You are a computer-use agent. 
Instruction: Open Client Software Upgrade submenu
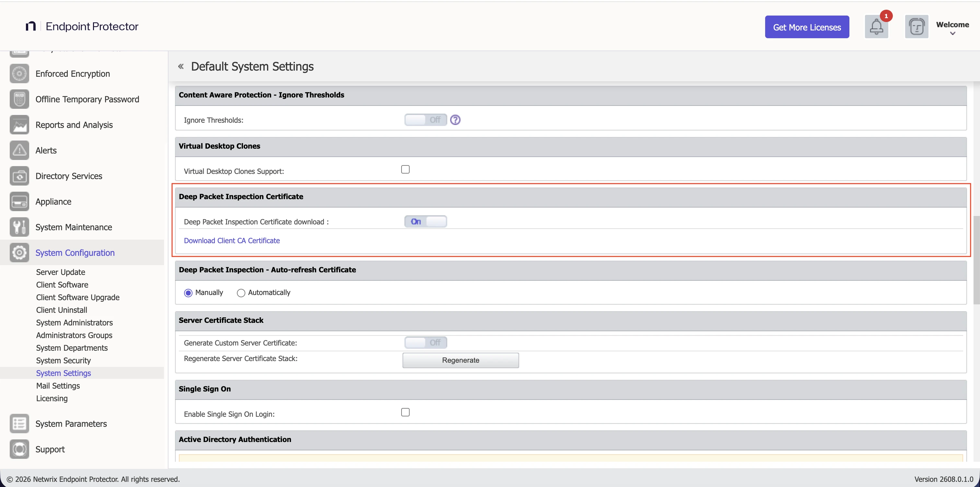[x=77, y=297]
